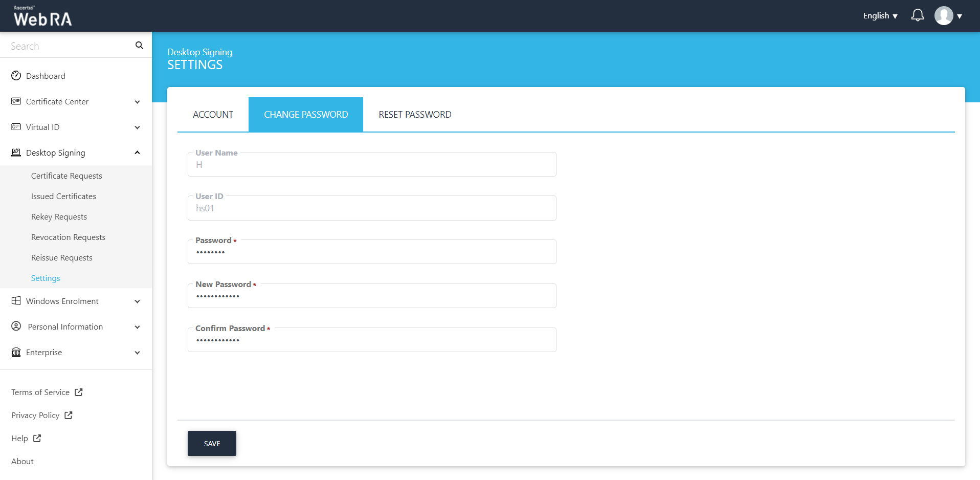Click the Dashboard gauge icon
980x480 pixels.
coord(16,76)
